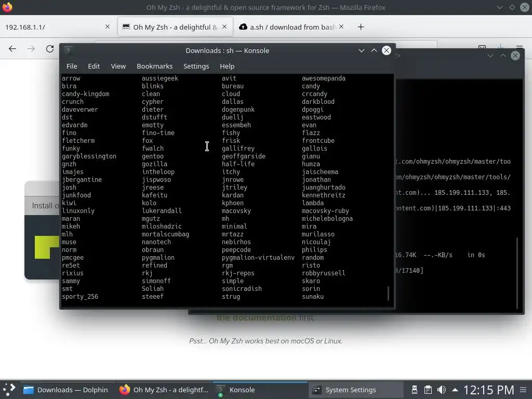Maximize the Downloads Konsole window

374,50
